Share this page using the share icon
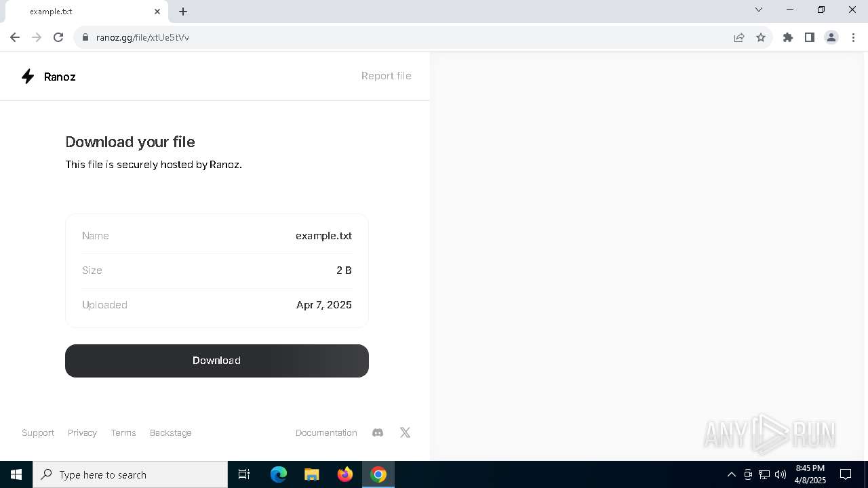 click(x=739, y=37)
